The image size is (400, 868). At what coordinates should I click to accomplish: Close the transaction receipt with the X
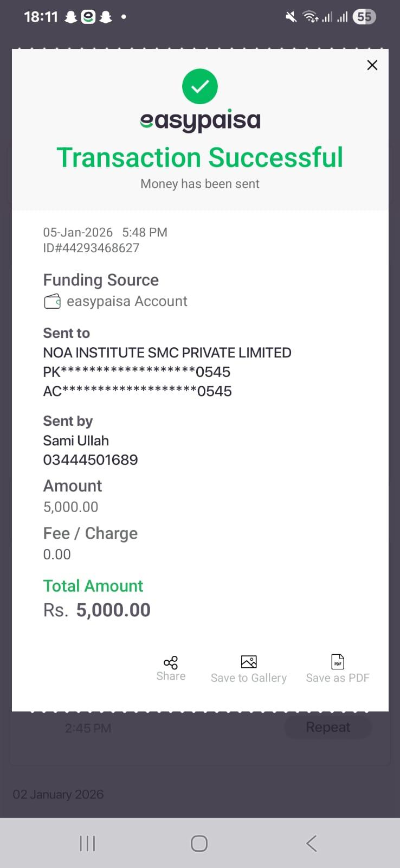pyautogui.click(x=372, y=65)
